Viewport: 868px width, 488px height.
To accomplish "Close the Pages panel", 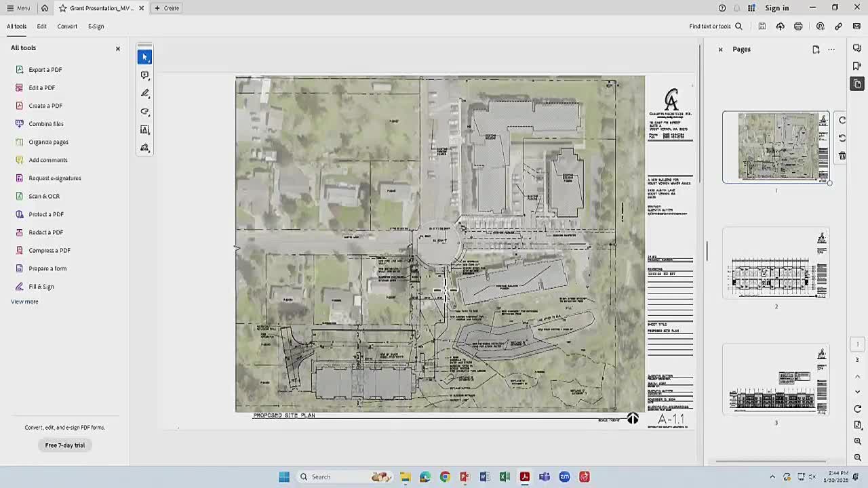I will coord(720,49).
